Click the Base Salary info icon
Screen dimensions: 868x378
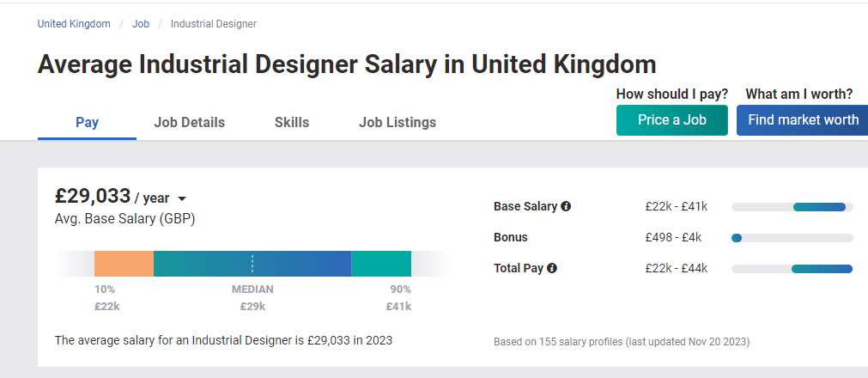566,207
